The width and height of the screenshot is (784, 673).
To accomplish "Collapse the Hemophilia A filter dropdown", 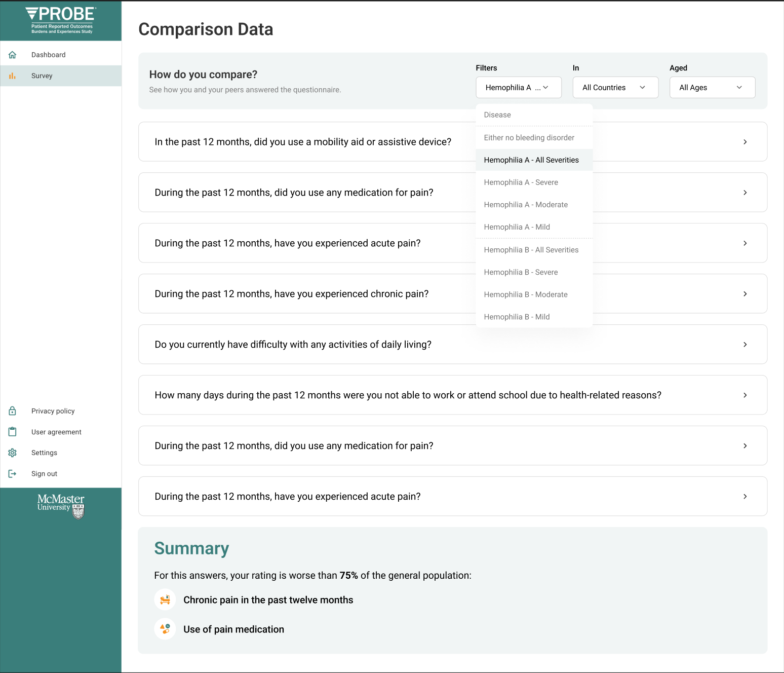I will coord(519,88).
